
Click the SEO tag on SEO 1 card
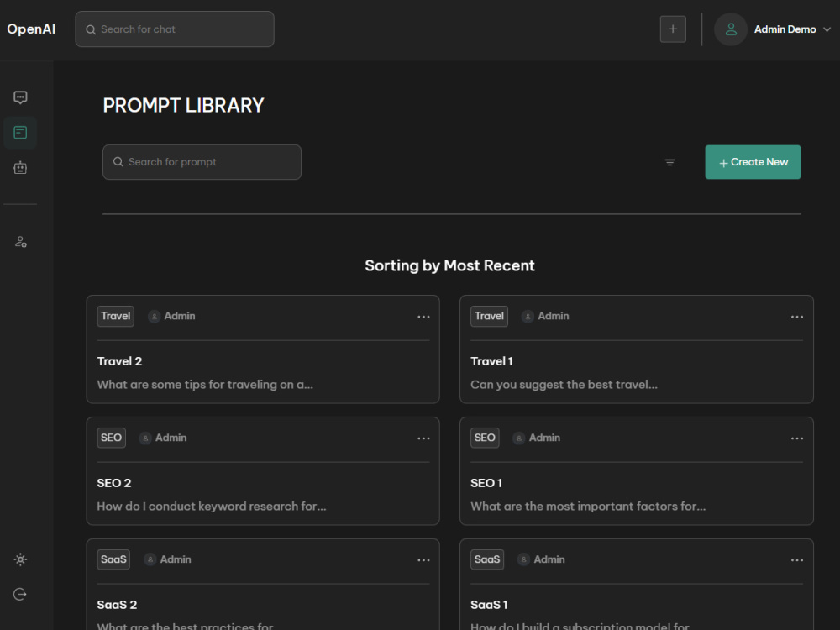pyautogui.click(x=485, y=438)
